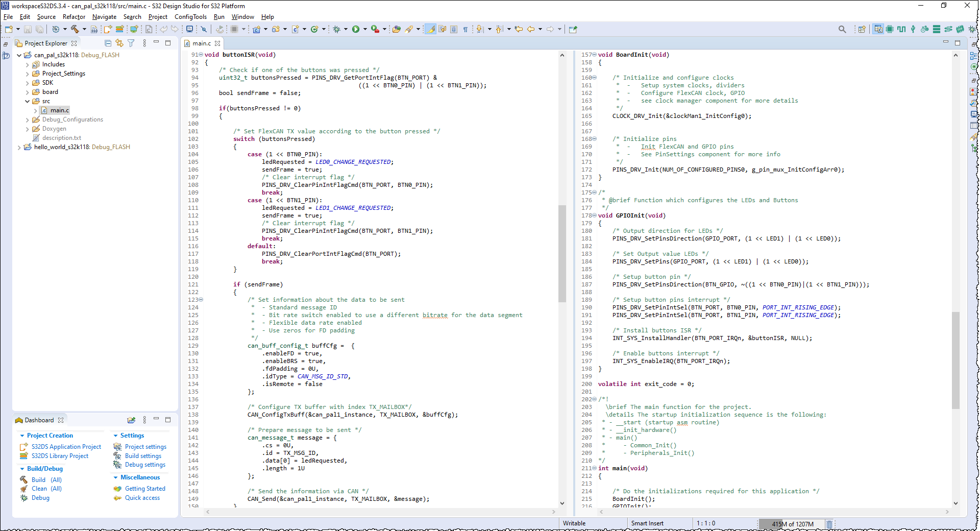Open the ConfigTools menu
Screen dimensions: 980x531
pyautogui.click(x=190, y=17)
